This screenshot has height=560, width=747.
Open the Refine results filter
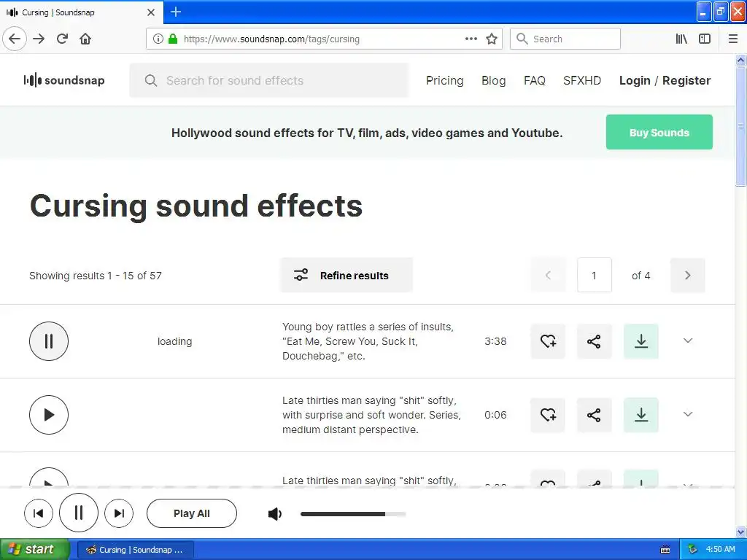[x=347, y=275]
